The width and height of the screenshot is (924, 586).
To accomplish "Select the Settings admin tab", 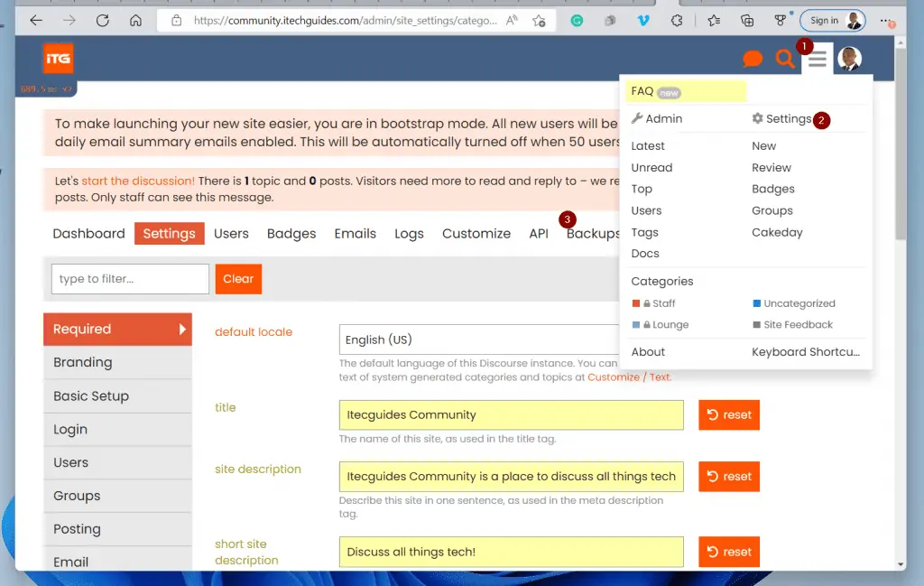I will (x=169, y=234).
